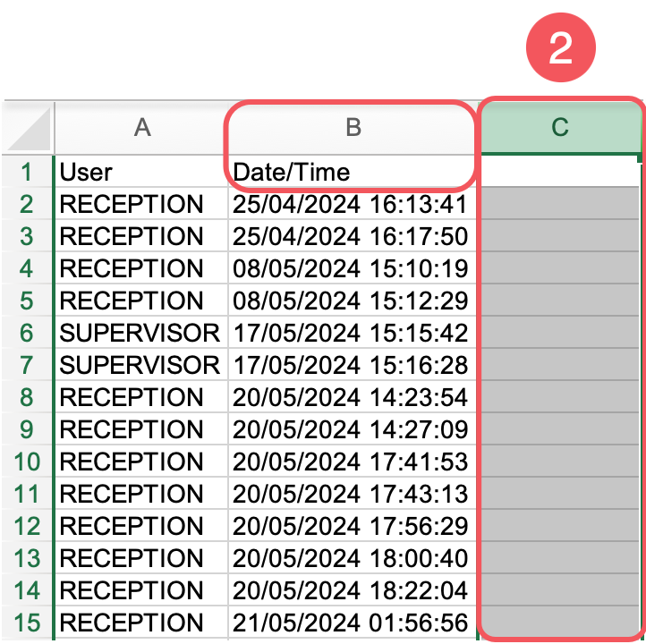The width and height of the screenshot is (646, 644).
Task: Click the 'User' header cell
Action: [x=141, y=172]
